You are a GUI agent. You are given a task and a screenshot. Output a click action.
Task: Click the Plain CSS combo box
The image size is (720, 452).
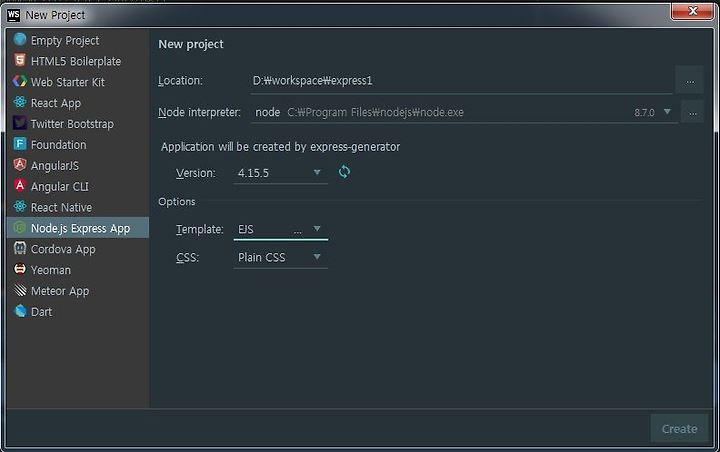click(x=281, y=257)
